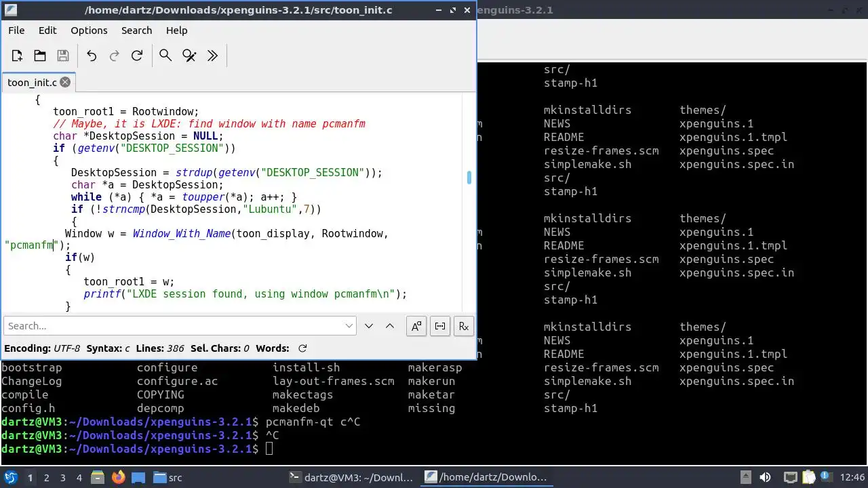This screenshot has width=868, height=488.
Task: Save the file using the floppy disk icon
Action: tap(63, 56)
